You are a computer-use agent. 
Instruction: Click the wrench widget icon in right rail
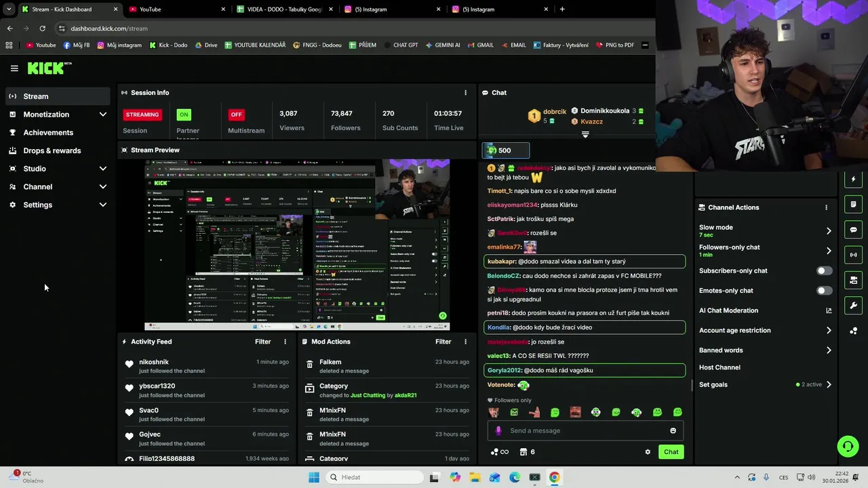pos(853,306)
